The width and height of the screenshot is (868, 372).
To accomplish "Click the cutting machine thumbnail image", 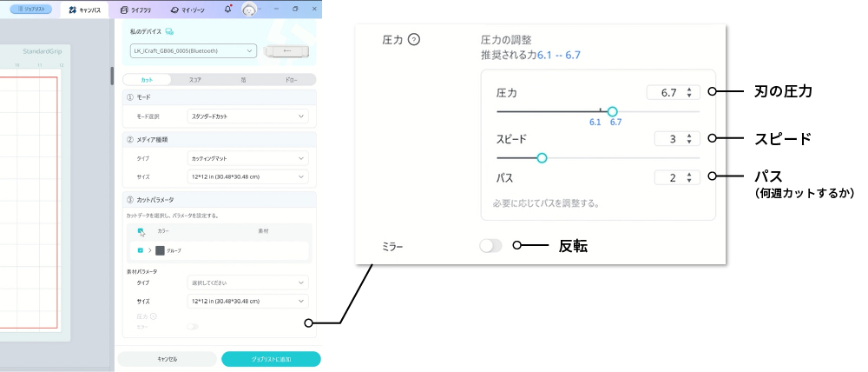I will pyautogui.click(x=286, y=51).
